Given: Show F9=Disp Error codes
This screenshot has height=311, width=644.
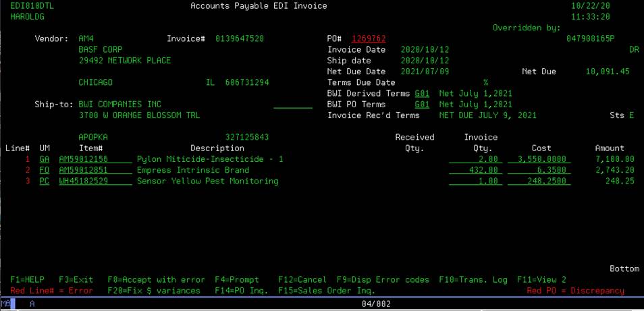Looking at the screenshot, I should (x=382, y=279).
